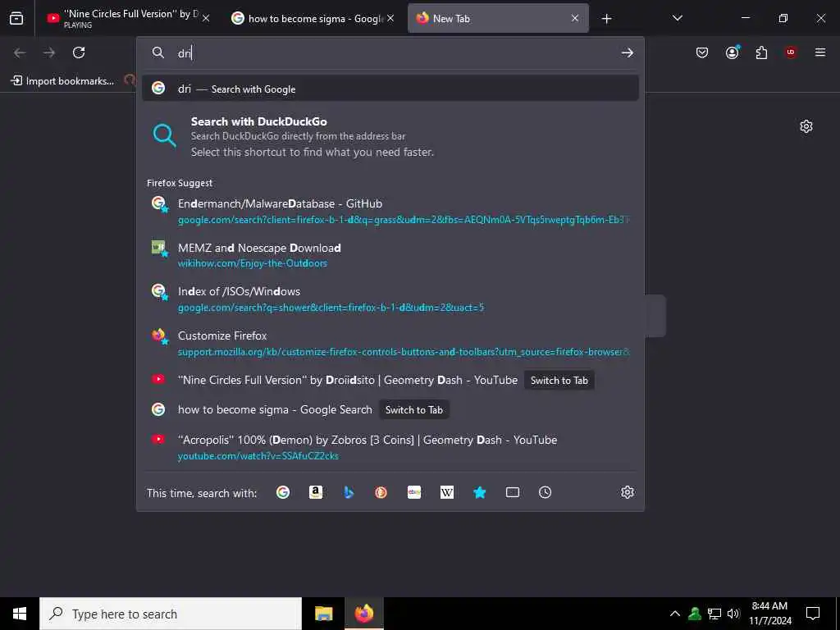Show hidden system tray icons
Viewport: 840px width, 630px height.
675,614
